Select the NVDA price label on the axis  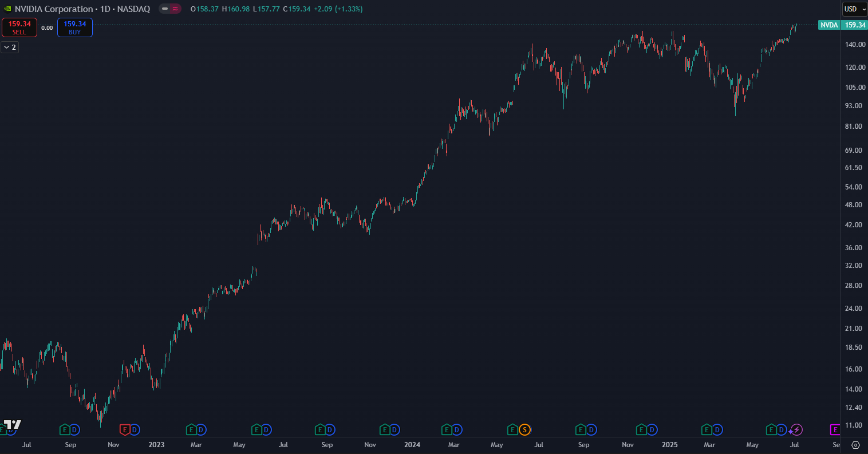(x=829, y=25)
